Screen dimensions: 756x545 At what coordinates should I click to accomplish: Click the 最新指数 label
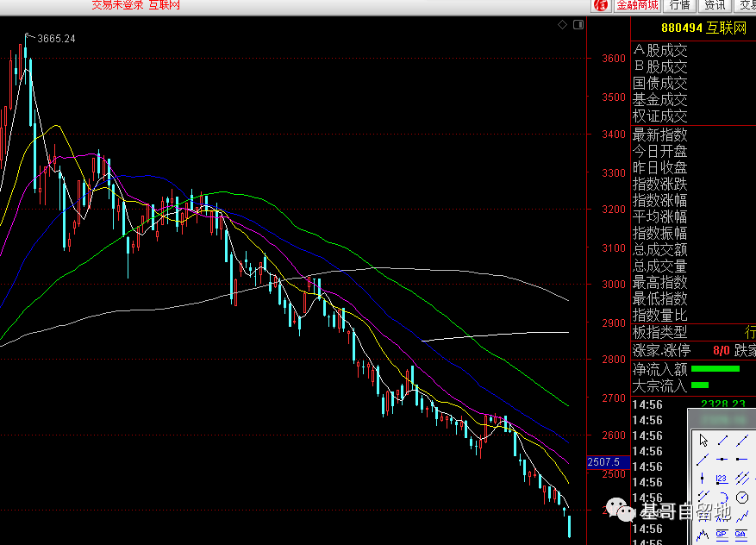(660, 135)
